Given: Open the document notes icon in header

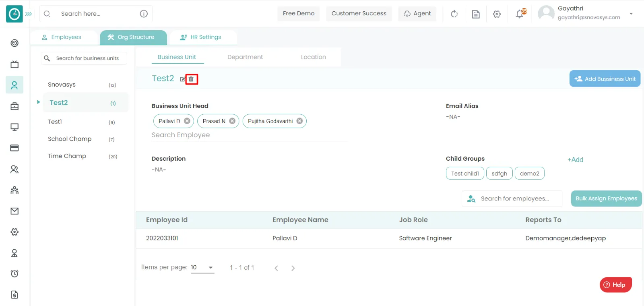Looking at the screenshot, I should [x=476, y=14].
